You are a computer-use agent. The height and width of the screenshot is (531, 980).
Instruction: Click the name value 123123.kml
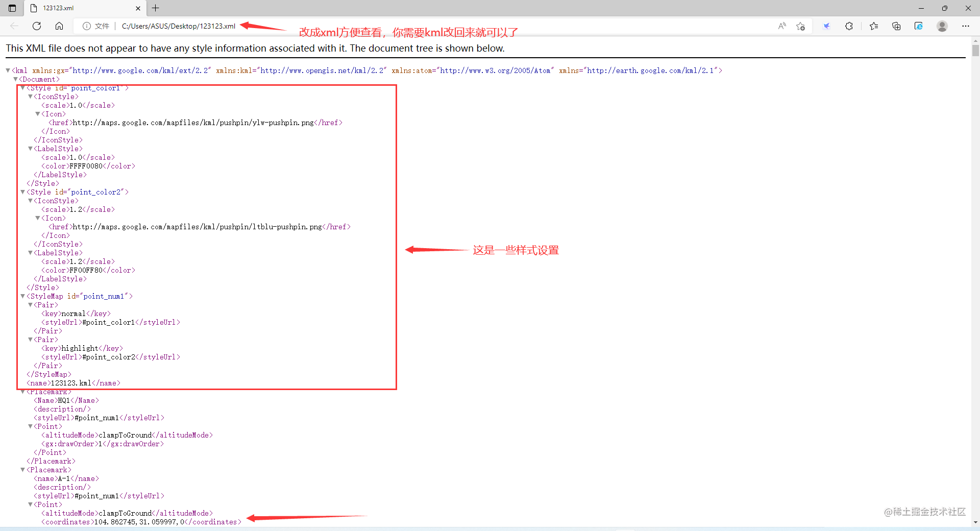pyautogui.click(x=71, y=383)
